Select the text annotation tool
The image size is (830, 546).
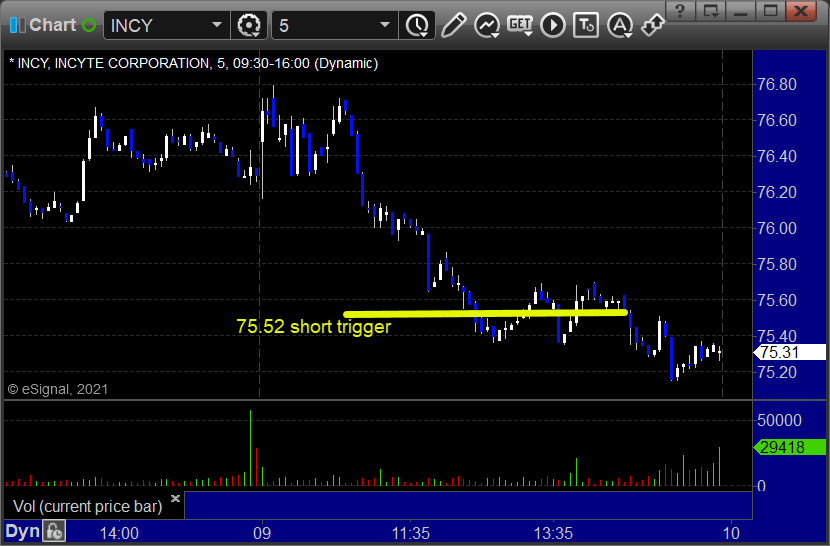[x=586, y=25]
